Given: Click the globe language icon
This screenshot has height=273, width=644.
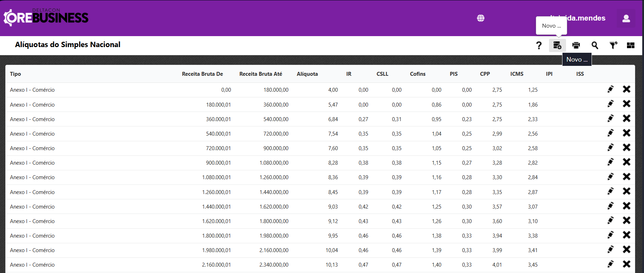Looking at the screenshot, I should click(481, 18).
